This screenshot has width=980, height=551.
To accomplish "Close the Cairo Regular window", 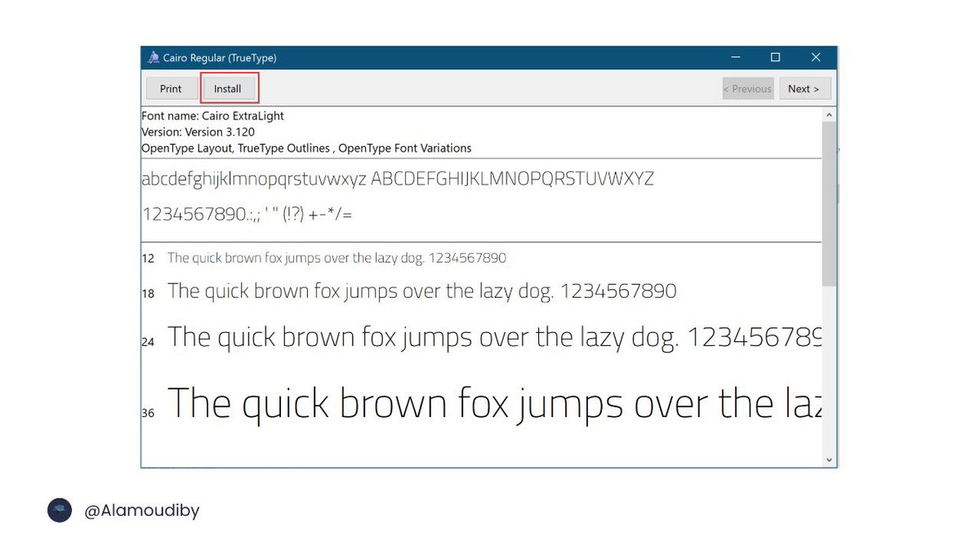I will 815,57.
